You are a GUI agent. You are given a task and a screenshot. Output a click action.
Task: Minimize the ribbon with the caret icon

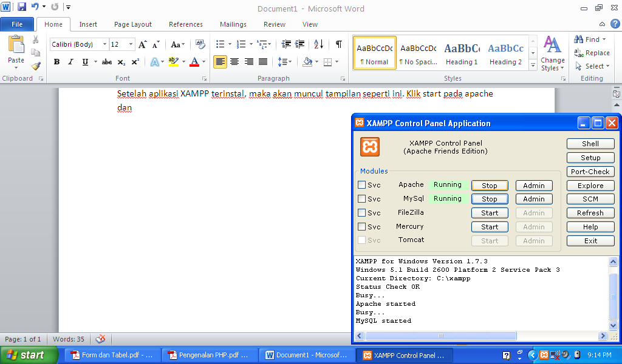pos(602,24)
